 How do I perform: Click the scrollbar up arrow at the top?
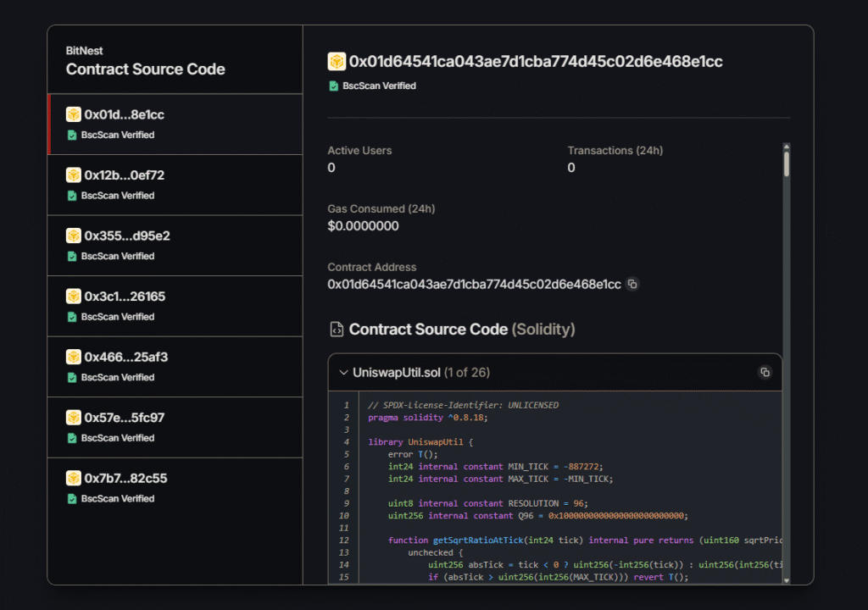(787, 147)
